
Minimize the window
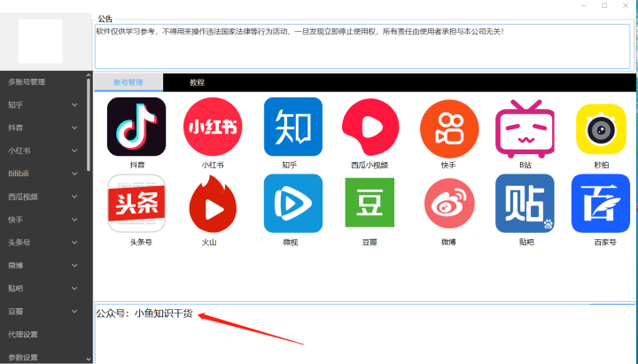[x=584, y=5]
